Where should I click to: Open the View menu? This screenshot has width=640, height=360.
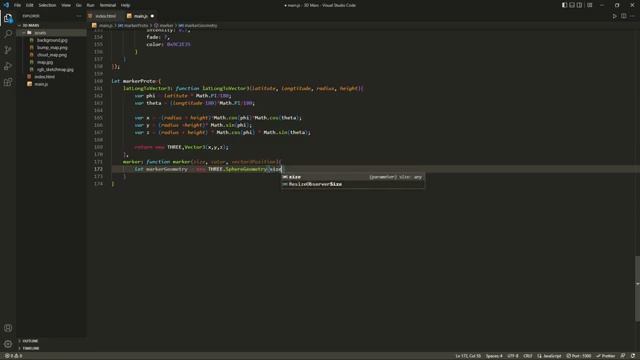point(66,5)
